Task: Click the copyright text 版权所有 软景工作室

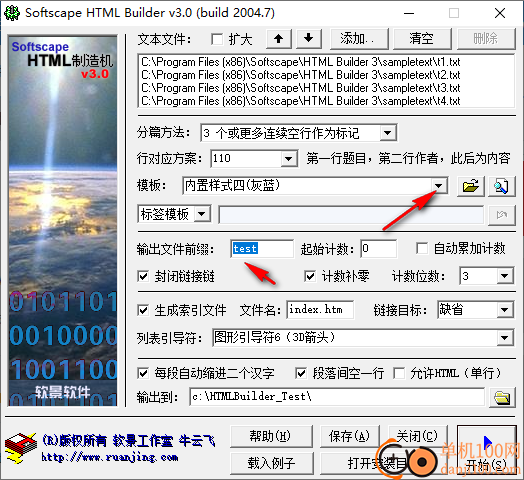Action: tap(129, 441)
